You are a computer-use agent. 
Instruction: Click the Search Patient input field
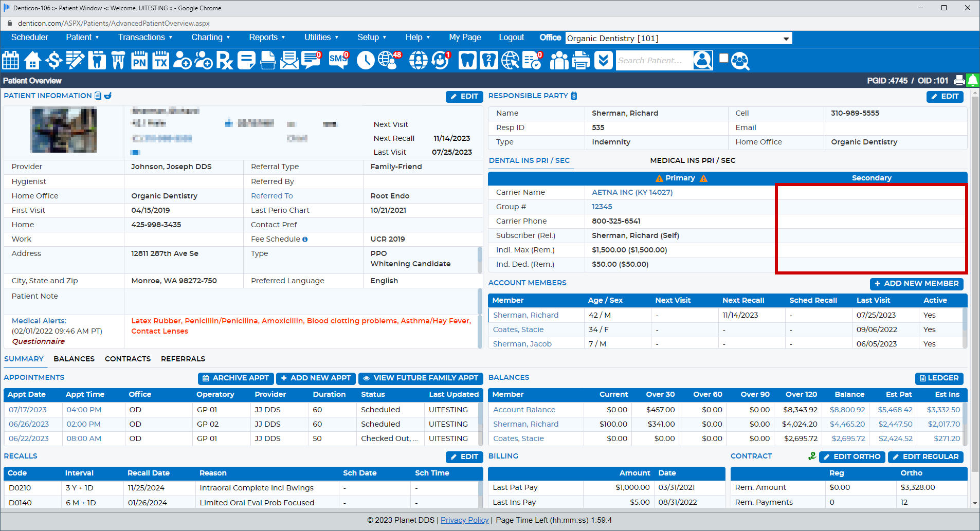[x=654, y=61]
